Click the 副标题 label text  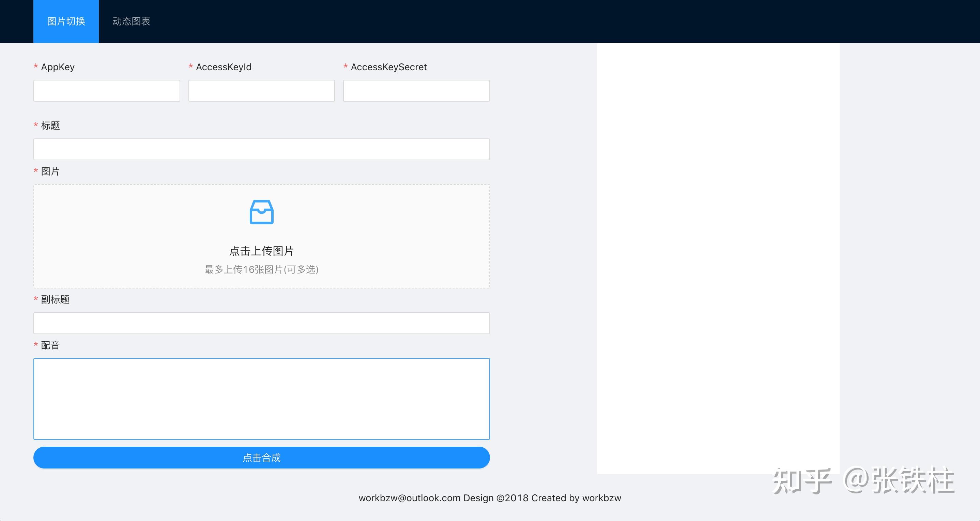click(x=55, y=299)
